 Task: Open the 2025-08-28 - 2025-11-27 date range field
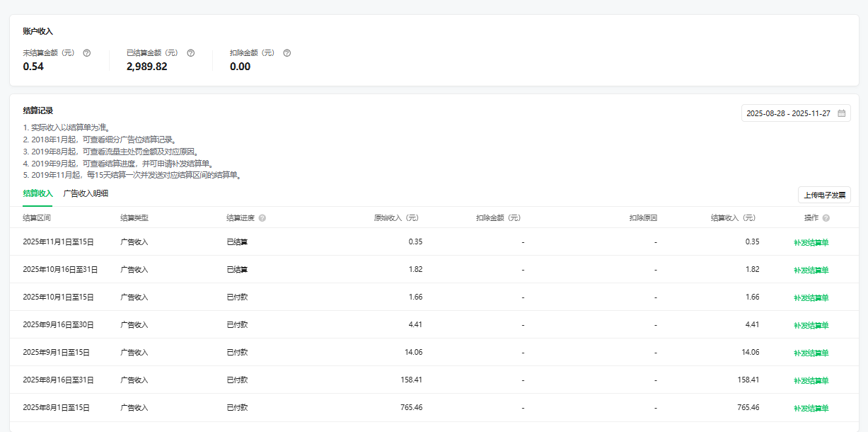[x=788, y=113]
